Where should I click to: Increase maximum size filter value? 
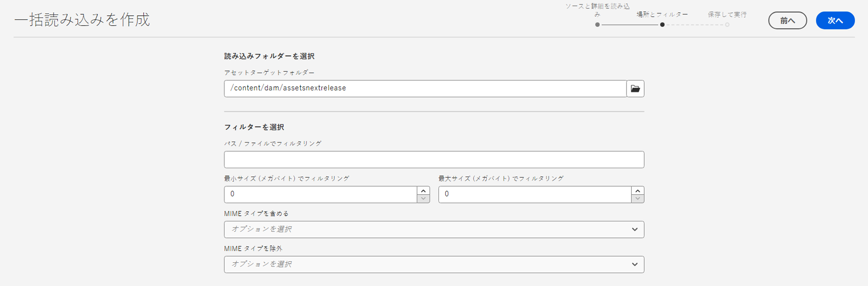pyautogui.click(x=637, y=191)
